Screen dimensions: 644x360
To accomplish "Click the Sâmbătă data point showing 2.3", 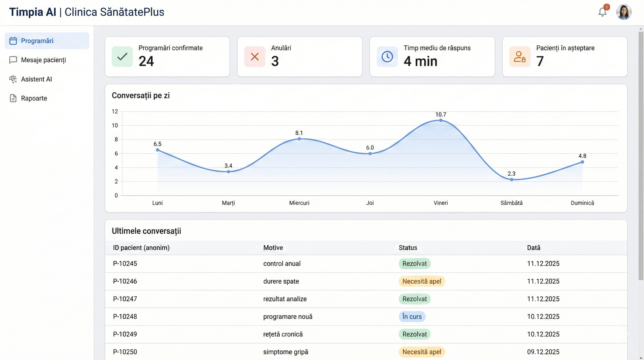I will (512, 180).
